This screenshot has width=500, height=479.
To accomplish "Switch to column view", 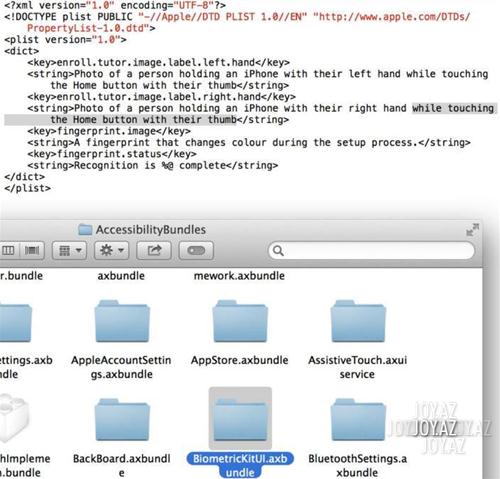I will pyautogui.click(x=8, y=250).
